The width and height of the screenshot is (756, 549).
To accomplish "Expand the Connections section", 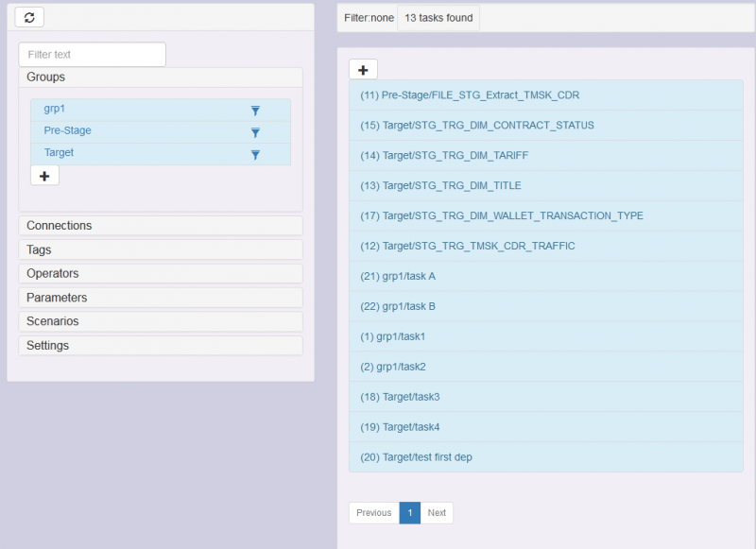I will [161, 226].
